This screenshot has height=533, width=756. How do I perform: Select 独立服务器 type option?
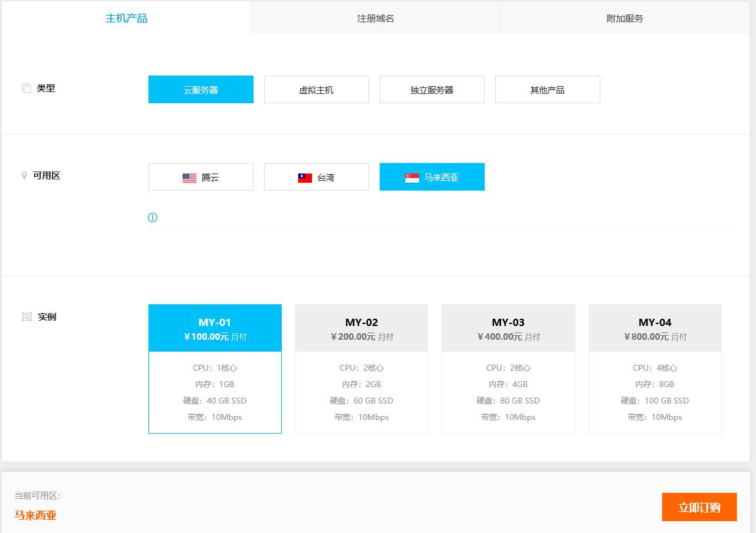tap(432, 89)
